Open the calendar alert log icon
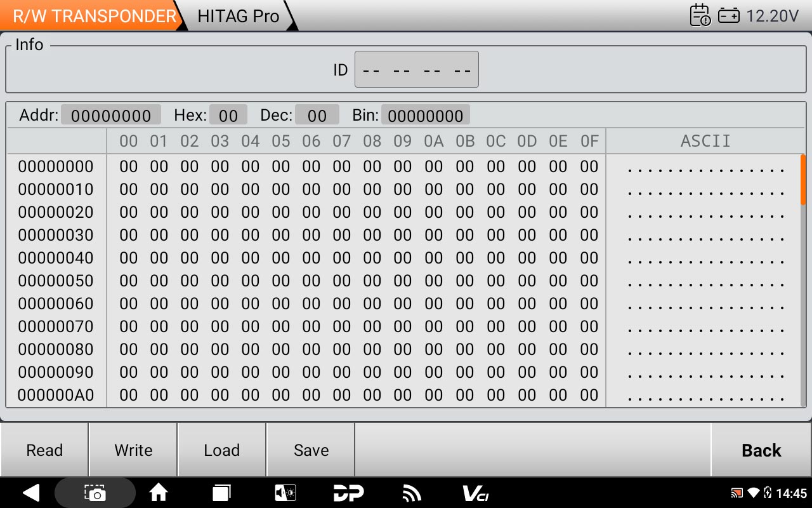The width and height of the screenshot is (812, 508). tap(700, 15)
